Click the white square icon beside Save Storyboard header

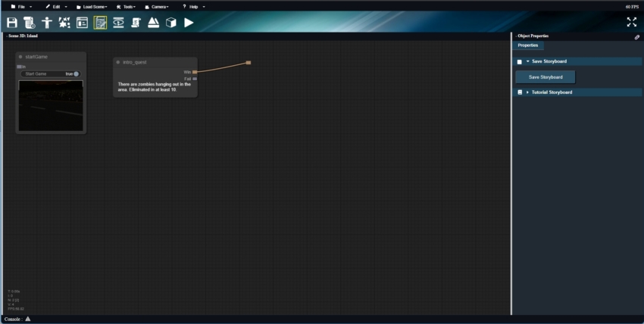coord(520,61)
